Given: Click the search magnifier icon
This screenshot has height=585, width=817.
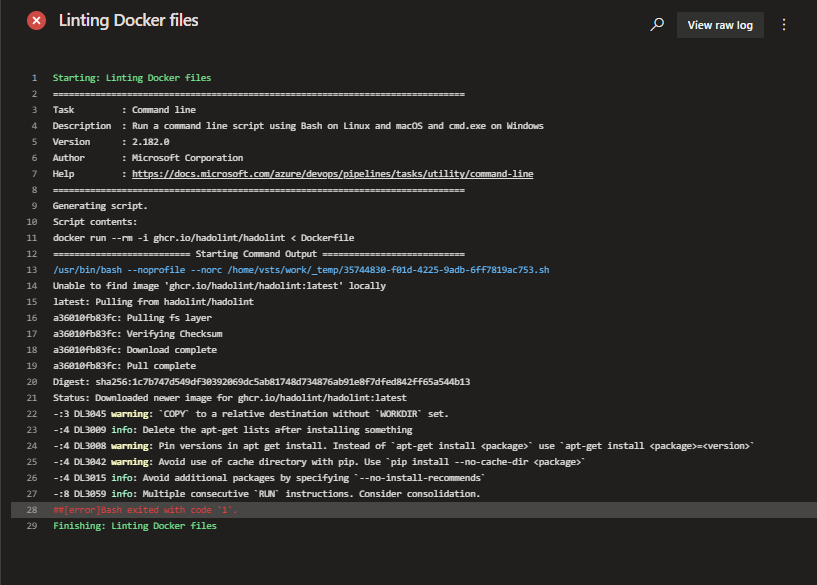Looking at the screenshot, I should [657, 25].
